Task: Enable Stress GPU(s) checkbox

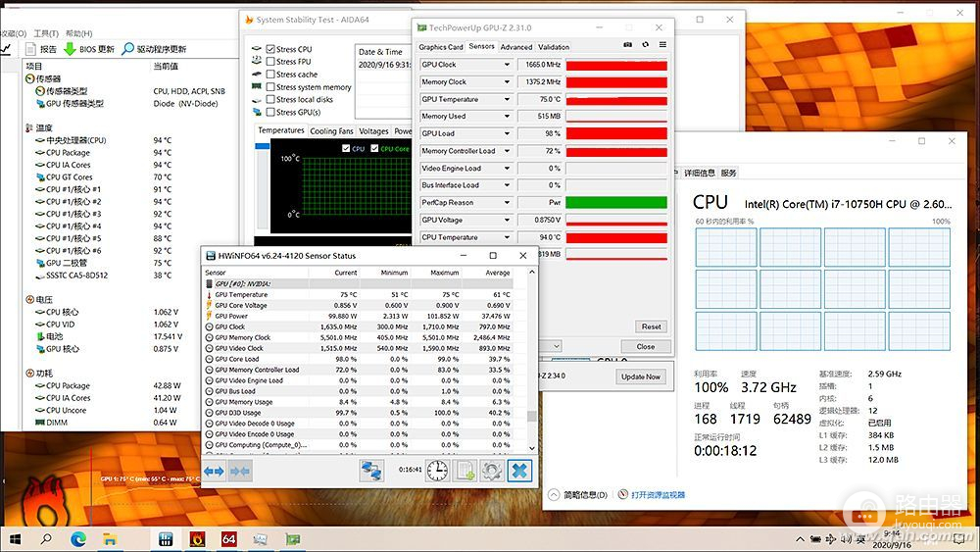Action: pos(270,112)
